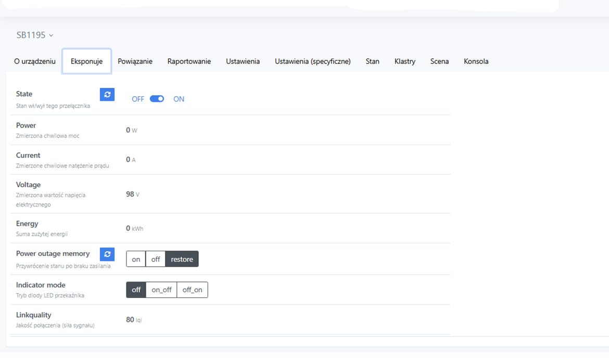Image resolution: width=609 pixels, height=364 pixels.
Task: Set State to OFF label
Action: 138,99
